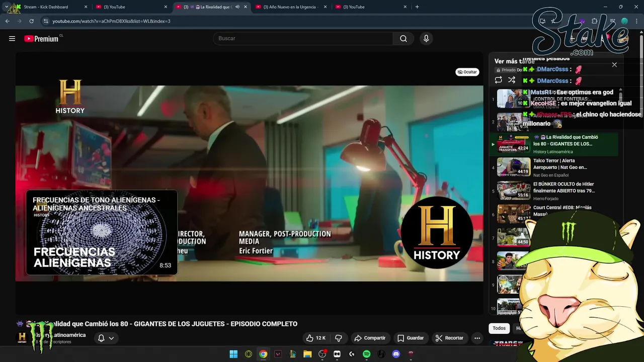Click the round HISTORY subscribe watermark

436,233
